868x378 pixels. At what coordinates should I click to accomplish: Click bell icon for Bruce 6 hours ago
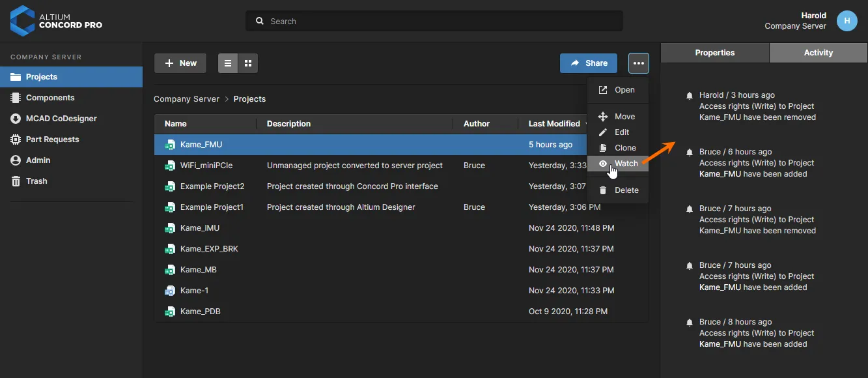point(690,153)
